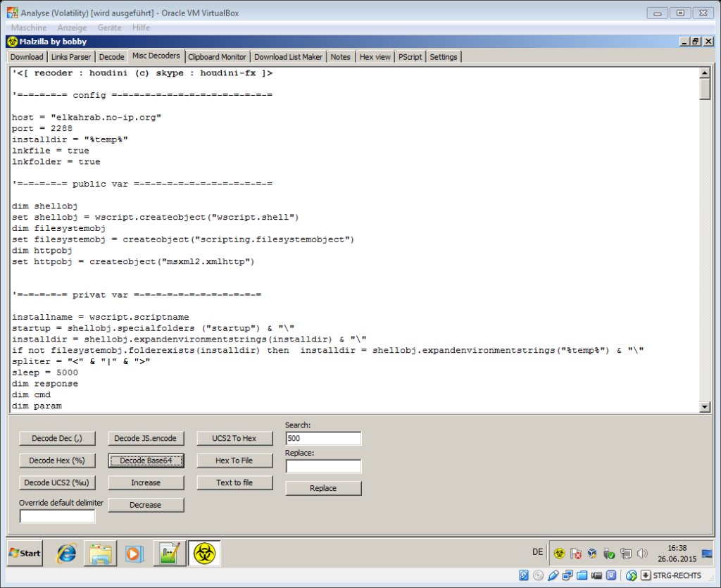Image resolution: width=721 pixels, height=588 pixels.
Task: Open the notepad chart application in taskbar
Action: 169,553
